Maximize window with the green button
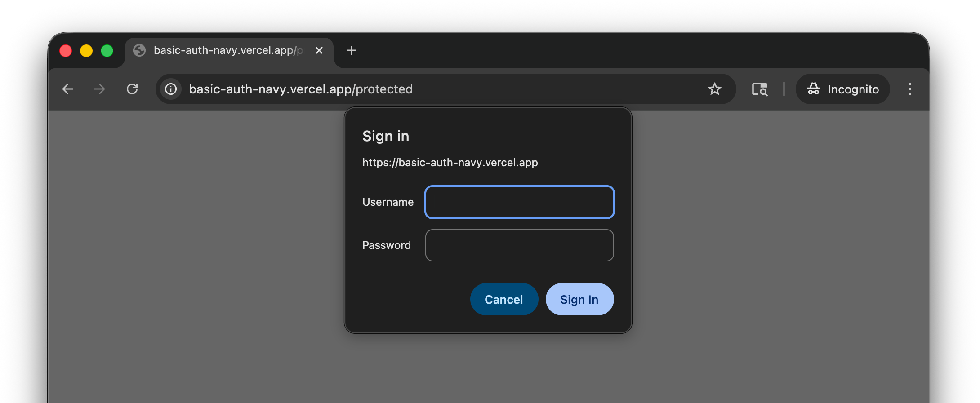 coord(107,51)
